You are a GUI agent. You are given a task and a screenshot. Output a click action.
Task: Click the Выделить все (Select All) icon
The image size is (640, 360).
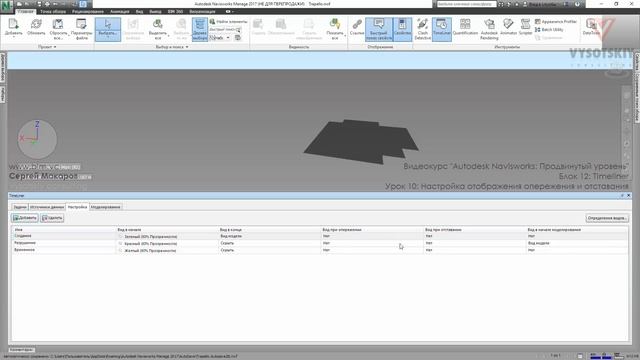(x=158, y=29)
